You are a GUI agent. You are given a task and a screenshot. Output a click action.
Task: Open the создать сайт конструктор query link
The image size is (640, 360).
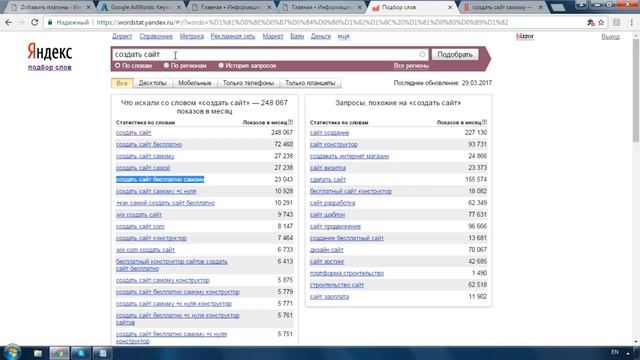click(x=151, y=238)
